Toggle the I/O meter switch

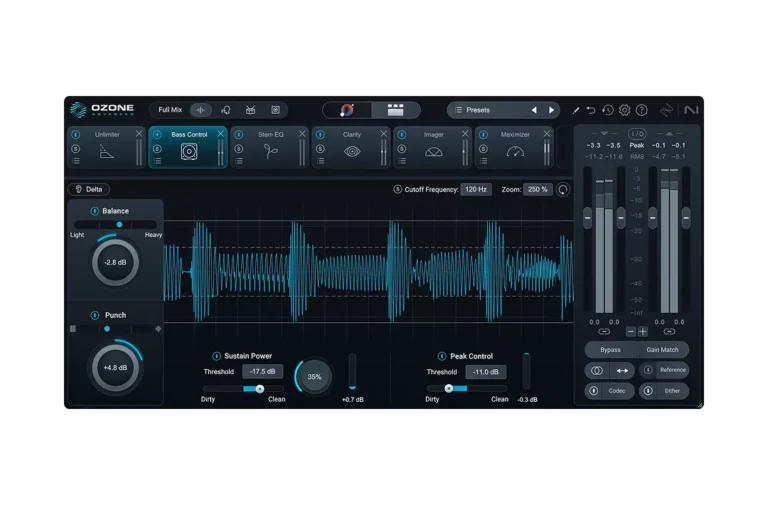click(637, 134)
